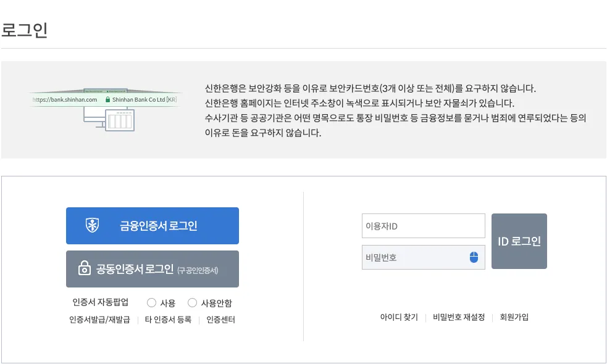Open 회원가입 link
Viewport: 607px width, 364px height.
[514, 317]
